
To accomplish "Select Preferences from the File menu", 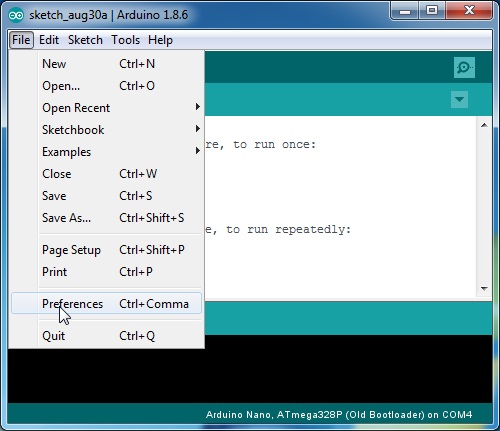I will point(106,304).
